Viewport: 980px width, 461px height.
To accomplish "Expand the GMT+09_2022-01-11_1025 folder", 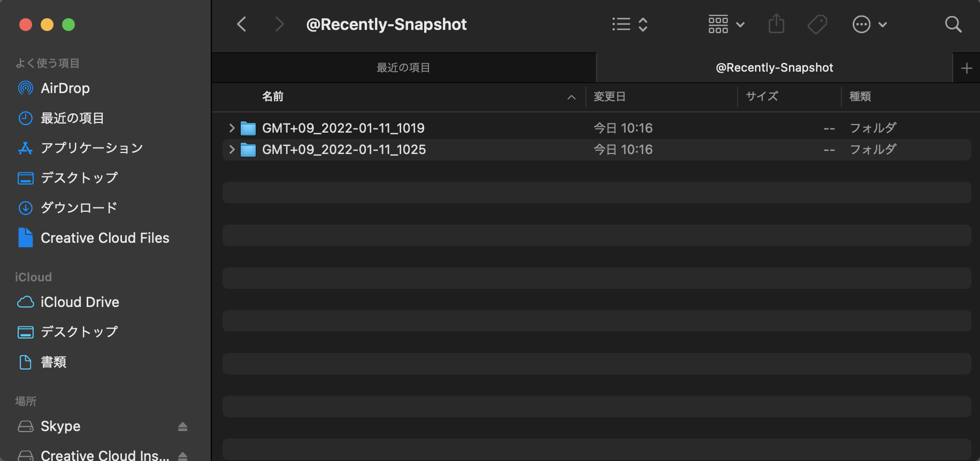I will coord(232,149).
